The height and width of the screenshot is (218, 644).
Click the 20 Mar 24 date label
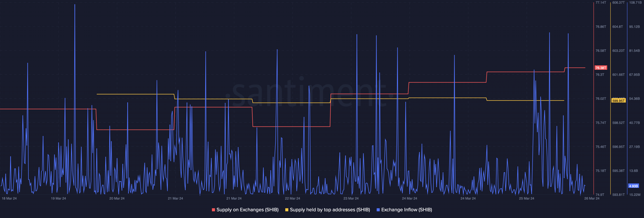(x=117, y=198)
